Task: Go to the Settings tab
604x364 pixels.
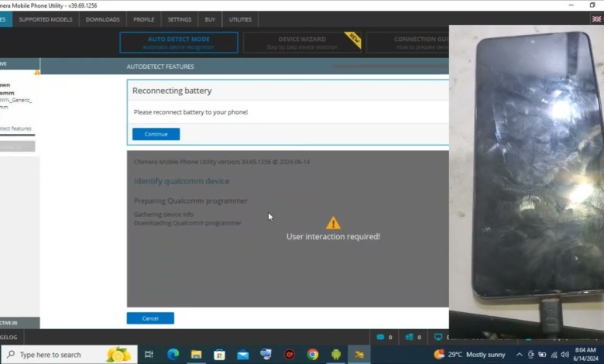Action: pyautogui.click(x=180, y=19)
